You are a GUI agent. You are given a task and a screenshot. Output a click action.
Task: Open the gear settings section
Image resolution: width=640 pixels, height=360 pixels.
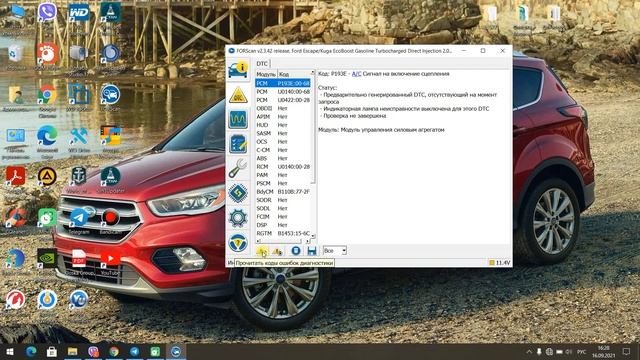(x=238, y=218)
